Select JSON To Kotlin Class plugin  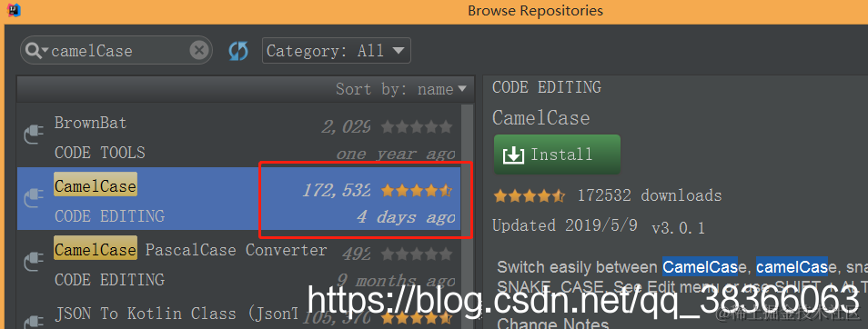pyautogui.click(x=239, y=312)
